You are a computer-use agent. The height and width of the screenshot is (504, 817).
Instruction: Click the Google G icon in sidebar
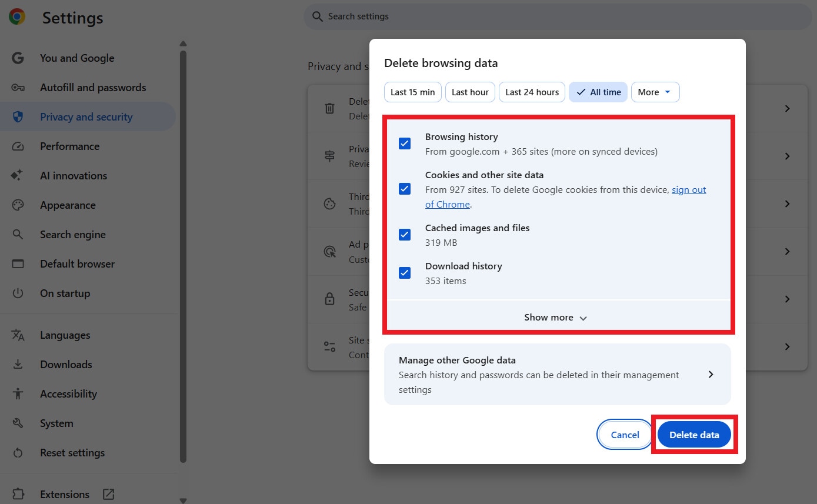(18, 58)
